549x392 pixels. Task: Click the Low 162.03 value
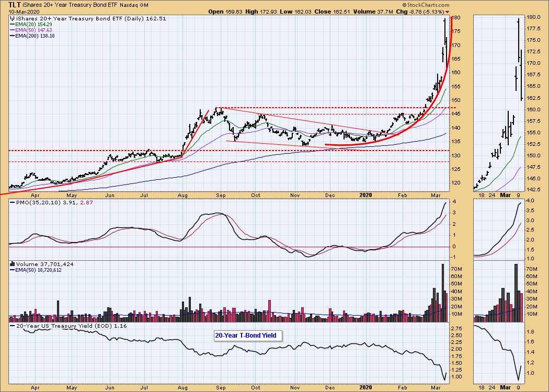(295, 12)
